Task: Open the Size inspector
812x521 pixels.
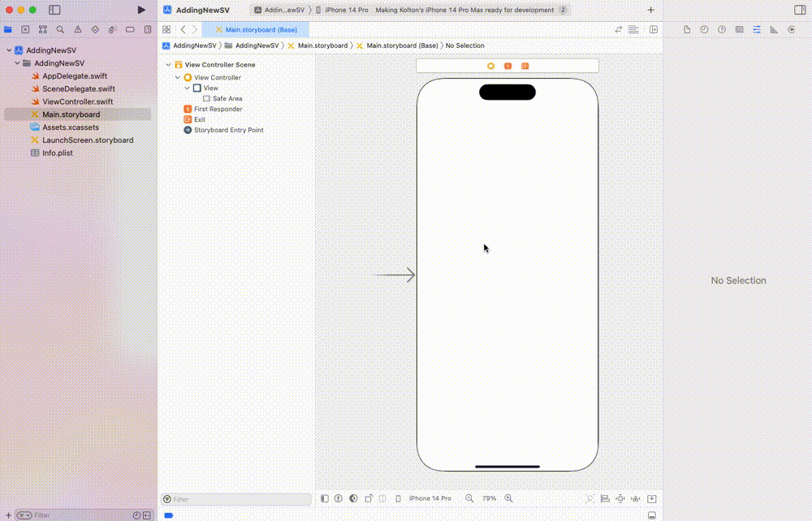Action: click(x=773, y=29)
